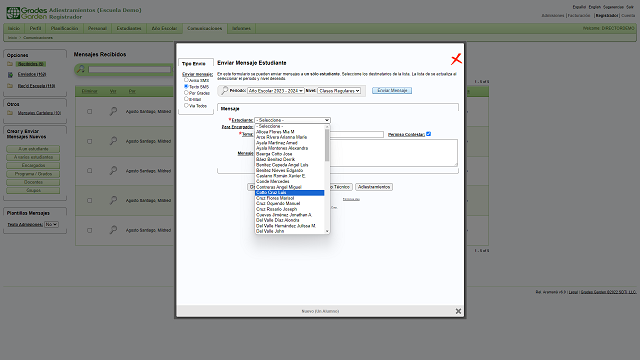Switch language to English
640x360 pixels.
pos(594,7)
